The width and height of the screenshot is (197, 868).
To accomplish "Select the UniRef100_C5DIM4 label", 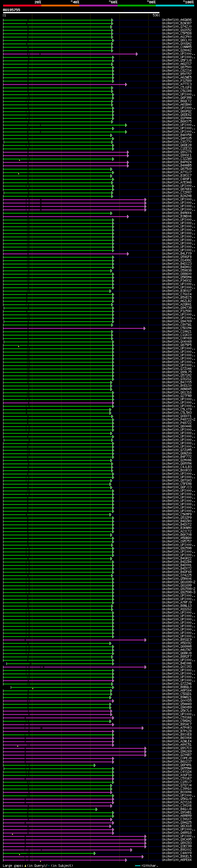I will pyautogui.click(x=177, y=328).
